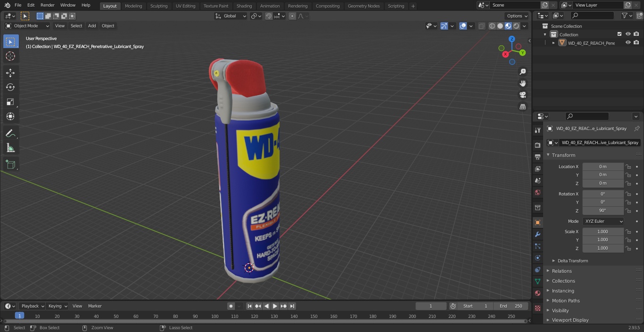
Task: Click the Location X value field
Action: click(603, 167)
